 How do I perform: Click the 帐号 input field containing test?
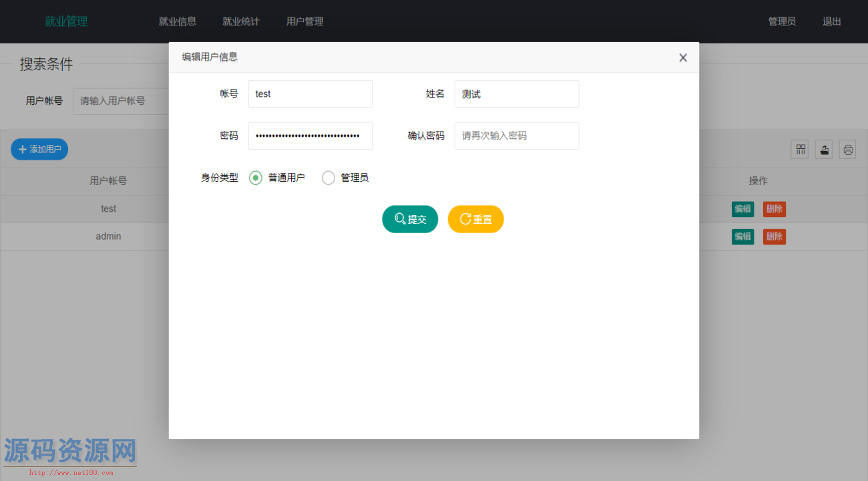[x=310, y=94]
